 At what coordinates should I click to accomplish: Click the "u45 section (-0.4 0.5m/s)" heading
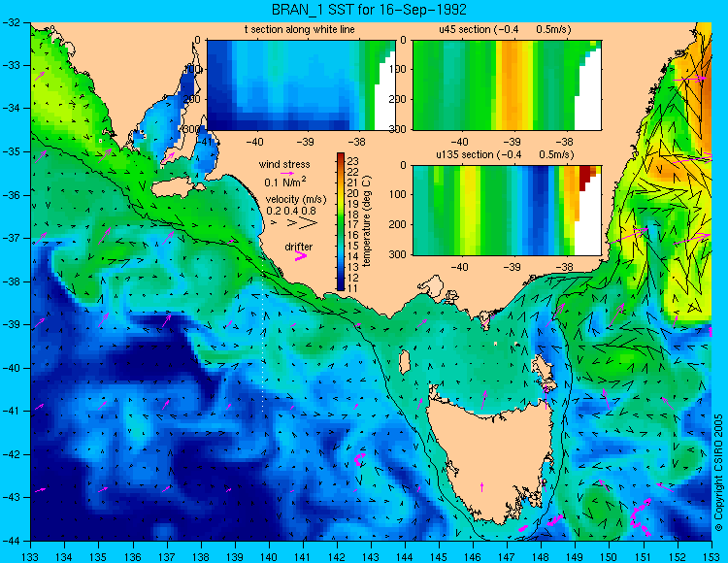click(505, 29)
